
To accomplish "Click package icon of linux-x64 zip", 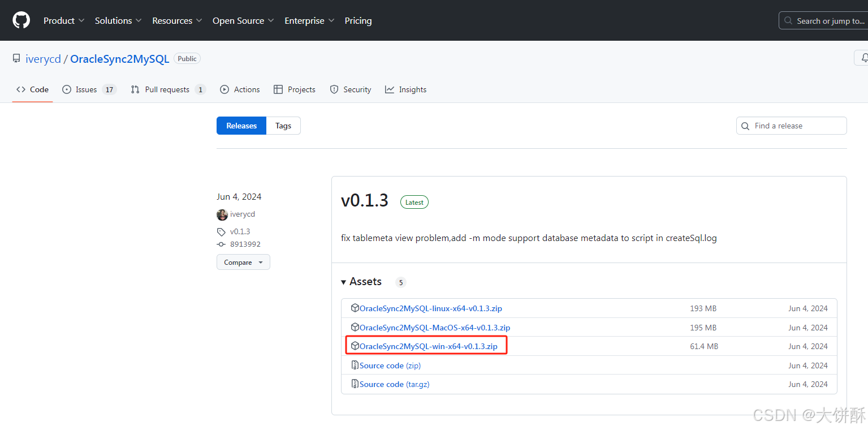I will click(355, 308).
